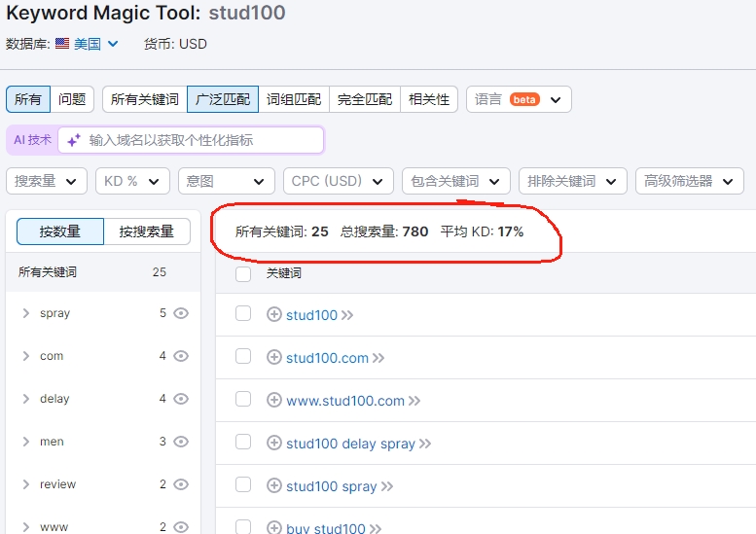Switch to 所有关键词 match tab

coord(145,99)
